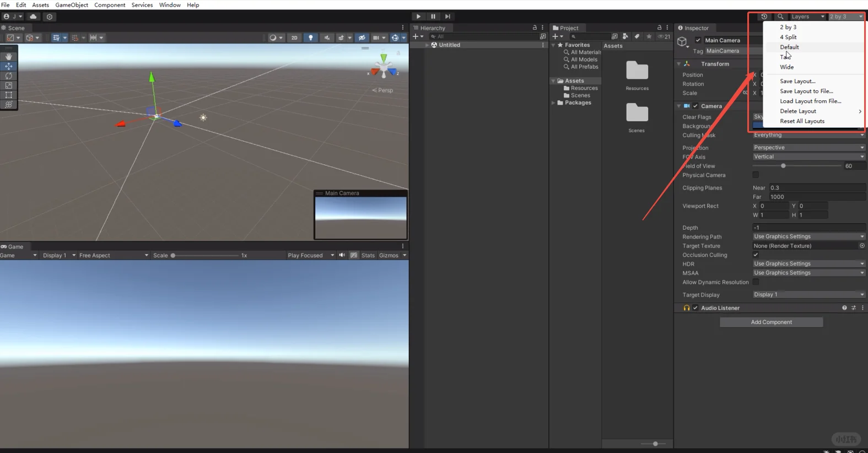This screenshot has height=453, width=868.
Task: Disable the Audio Listener component checkbox
Action: [x=696, y=308]
